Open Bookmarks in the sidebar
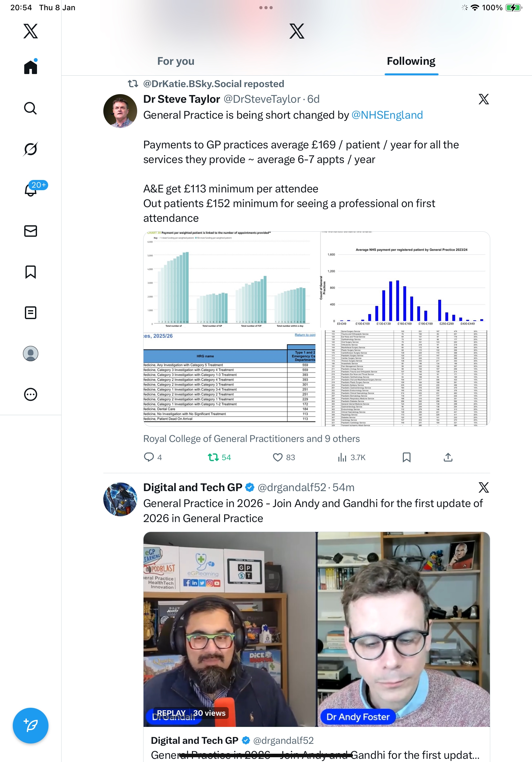The height and width of the screenshot is (762, 532). [30, 272]
